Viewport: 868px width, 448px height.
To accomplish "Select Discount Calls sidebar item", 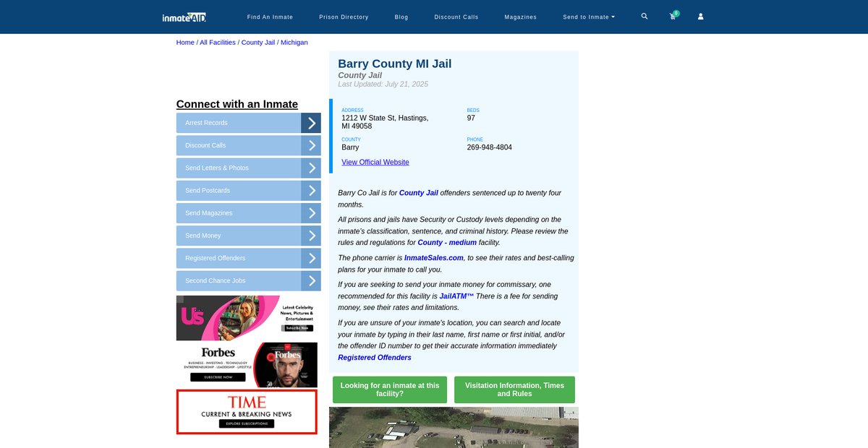I will [239, 145].
